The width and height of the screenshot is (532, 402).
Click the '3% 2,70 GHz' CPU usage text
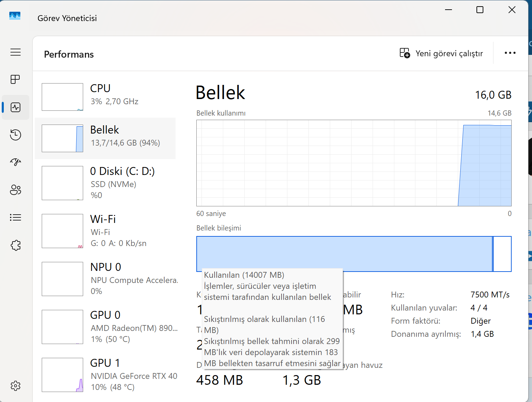(115, 101)
